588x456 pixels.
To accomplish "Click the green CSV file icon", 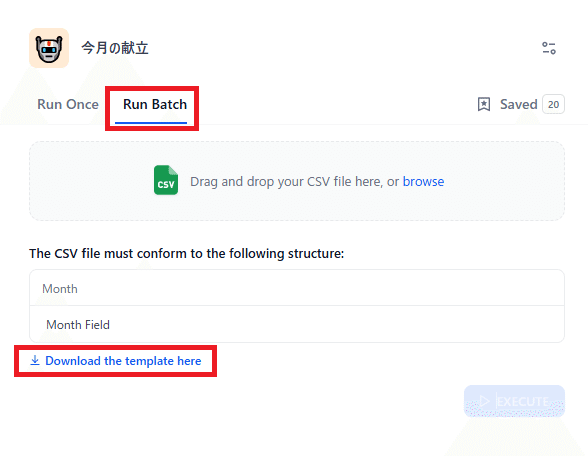I will tap(166, 180).
